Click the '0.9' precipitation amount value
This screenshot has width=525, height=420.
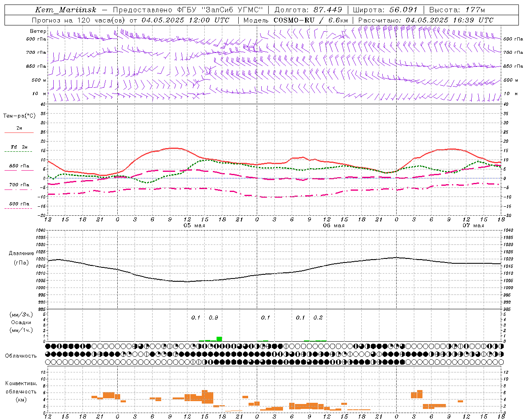(213, 318)
